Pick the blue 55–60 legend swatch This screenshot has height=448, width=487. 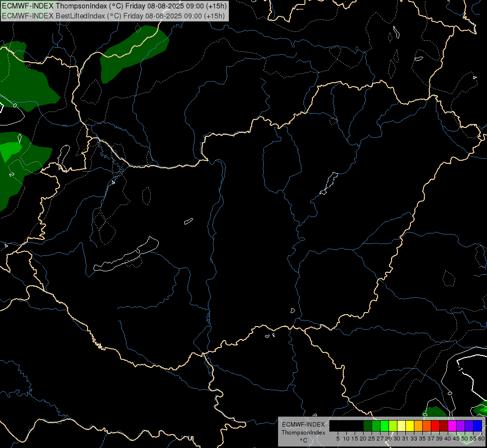pos(478,426)
